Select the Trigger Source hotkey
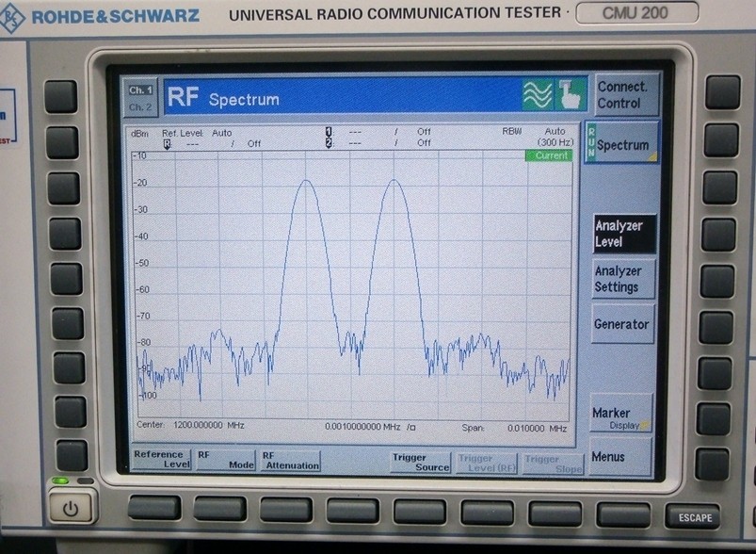 [x=421, y=463]
